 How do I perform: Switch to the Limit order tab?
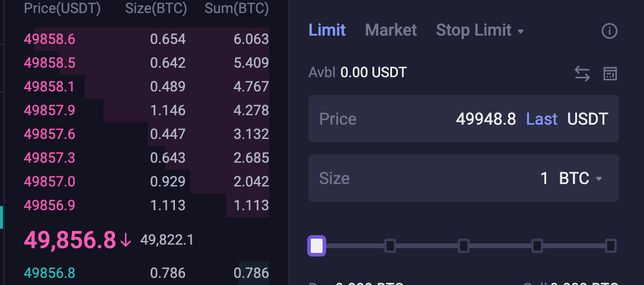tap(327, 30)
